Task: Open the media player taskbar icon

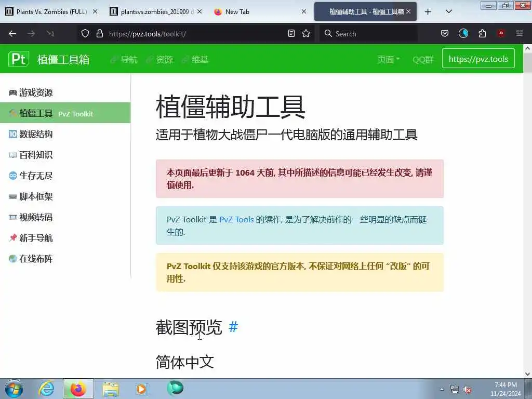Action: (x=142, y=389)
